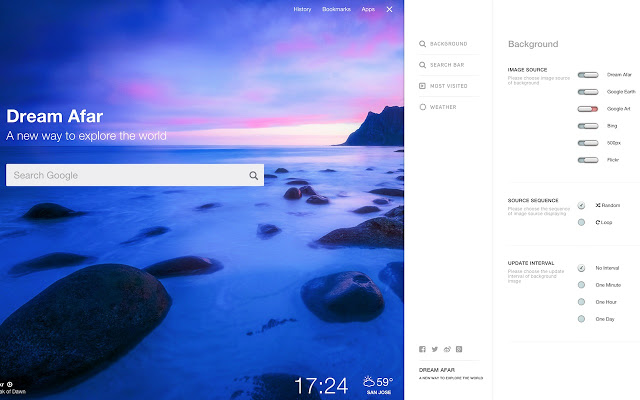Screen dimensions: 640x400
Task: Toggle the Google Earth image source switch
Action: click(588, 92)
